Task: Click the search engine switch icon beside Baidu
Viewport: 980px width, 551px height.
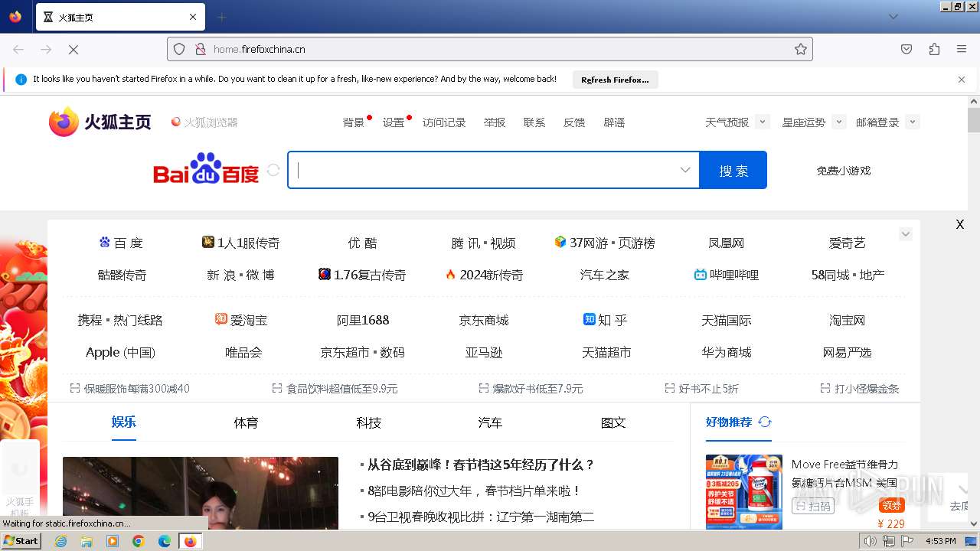Action: point(273,170)
